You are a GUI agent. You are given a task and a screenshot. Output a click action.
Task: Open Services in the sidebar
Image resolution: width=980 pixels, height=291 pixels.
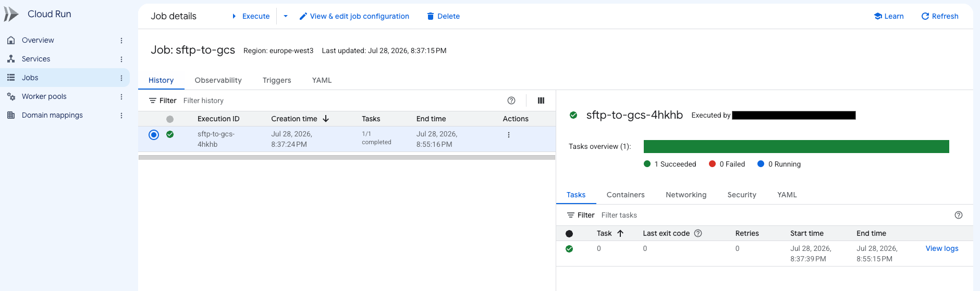(36, 59)
